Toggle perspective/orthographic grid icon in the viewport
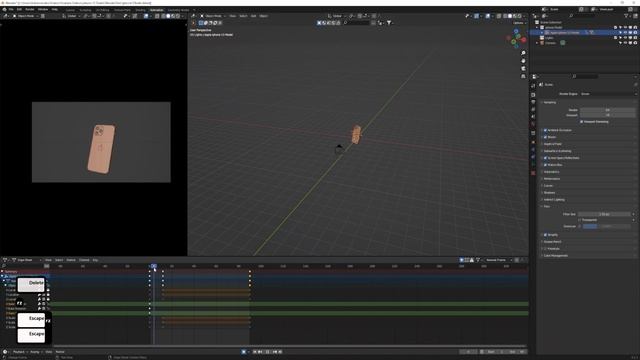640x360 pixels. click(523, 76)
